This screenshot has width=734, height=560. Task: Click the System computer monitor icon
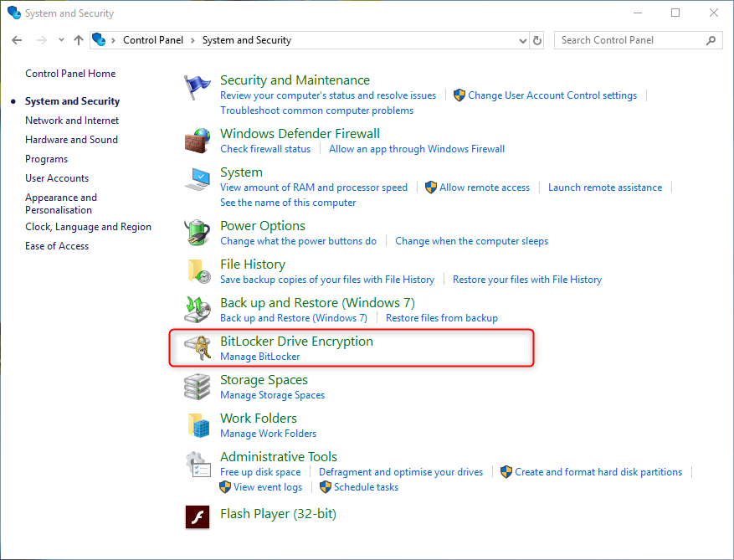point(197,179)
